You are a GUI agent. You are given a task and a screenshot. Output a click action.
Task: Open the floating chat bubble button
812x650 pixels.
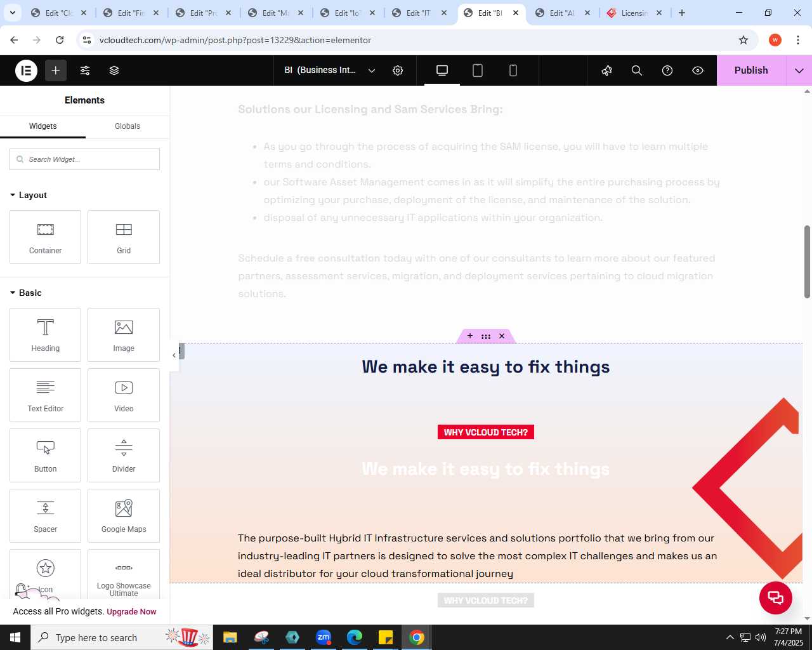tap(776, 598)
